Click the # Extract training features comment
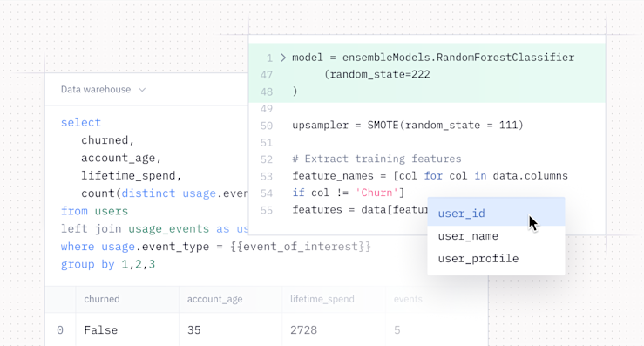This screenshot has height=346, width=644. click(376, 159)
